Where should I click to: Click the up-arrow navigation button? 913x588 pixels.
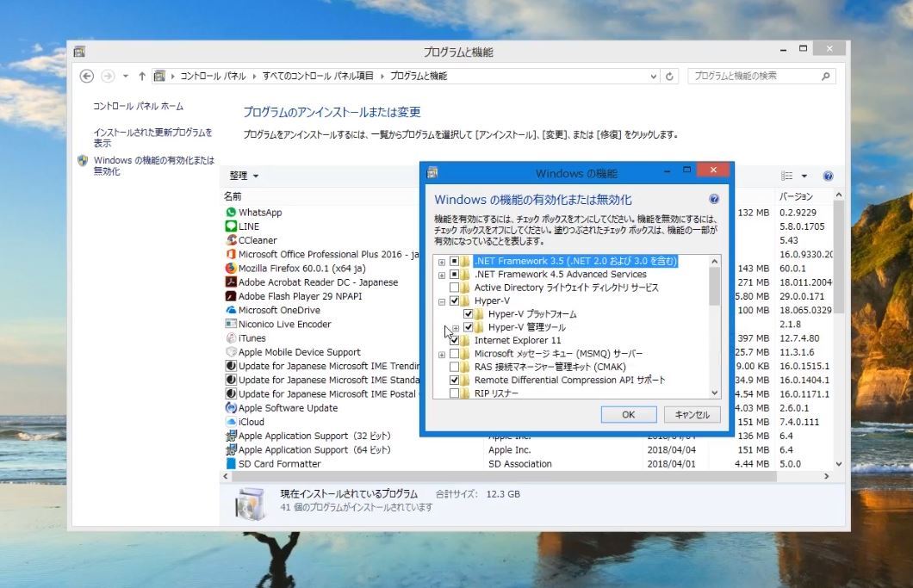(142, 76)
